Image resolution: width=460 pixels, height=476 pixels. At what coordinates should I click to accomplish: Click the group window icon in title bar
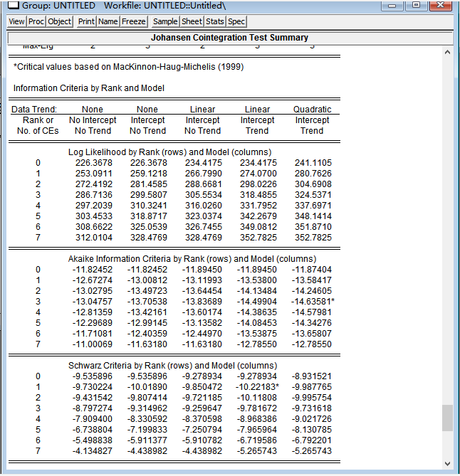click(x=14, y=5)
